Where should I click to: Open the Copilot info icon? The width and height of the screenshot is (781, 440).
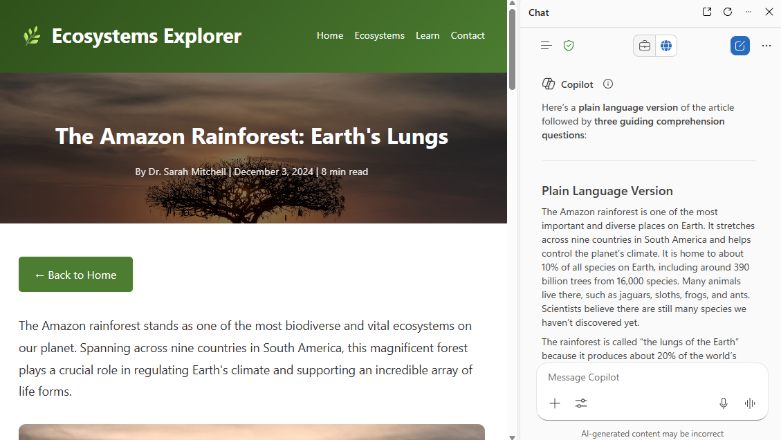[x=608, y=84]
